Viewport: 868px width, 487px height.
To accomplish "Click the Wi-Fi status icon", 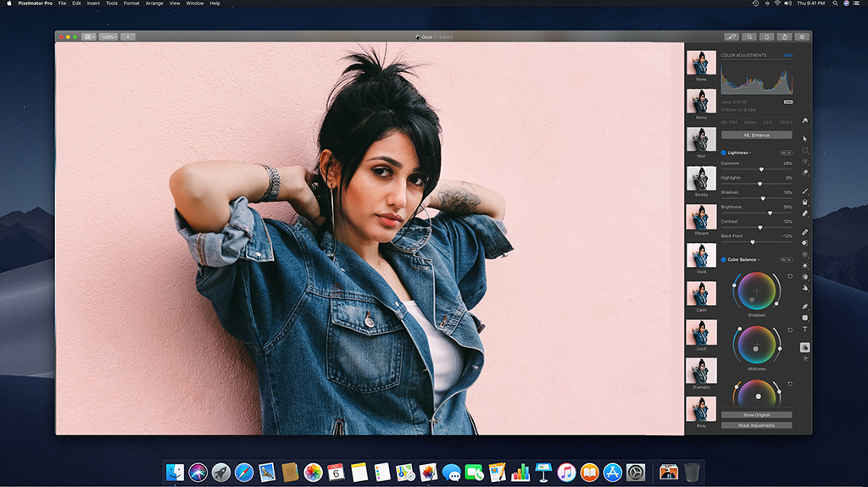I will (777, 3).
